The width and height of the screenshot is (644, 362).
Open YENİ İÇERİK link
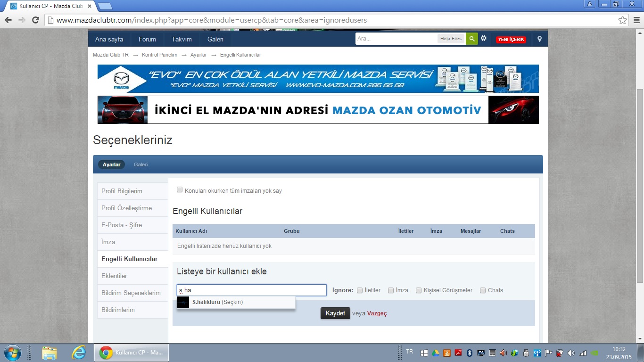point(511,40)
